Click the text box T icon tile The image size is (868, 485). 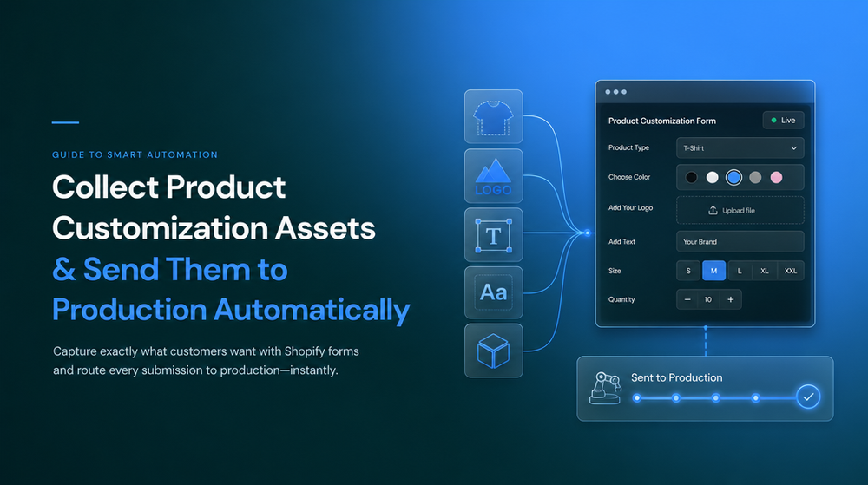point(493,234)
